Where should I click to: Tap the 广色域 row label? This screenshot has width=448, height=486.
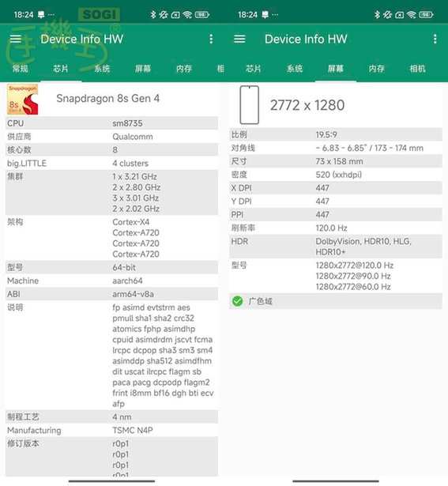[x=260, y=301]
